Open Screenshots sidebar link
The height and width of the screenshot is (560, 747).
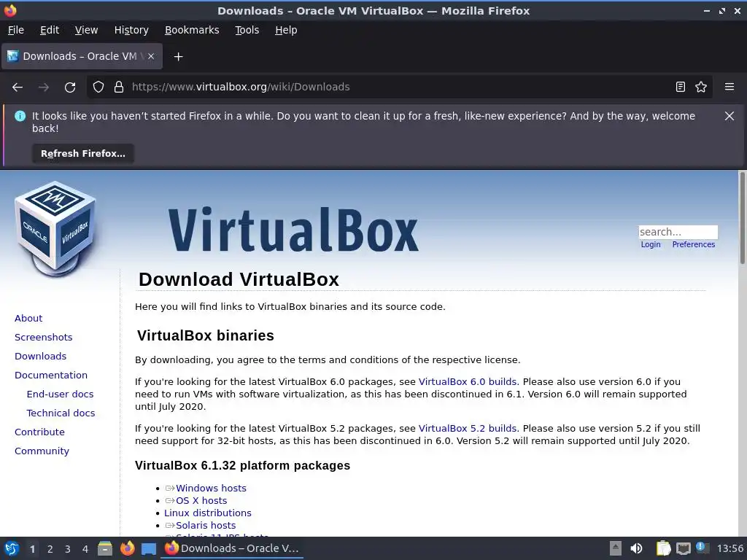pos(43,337)
